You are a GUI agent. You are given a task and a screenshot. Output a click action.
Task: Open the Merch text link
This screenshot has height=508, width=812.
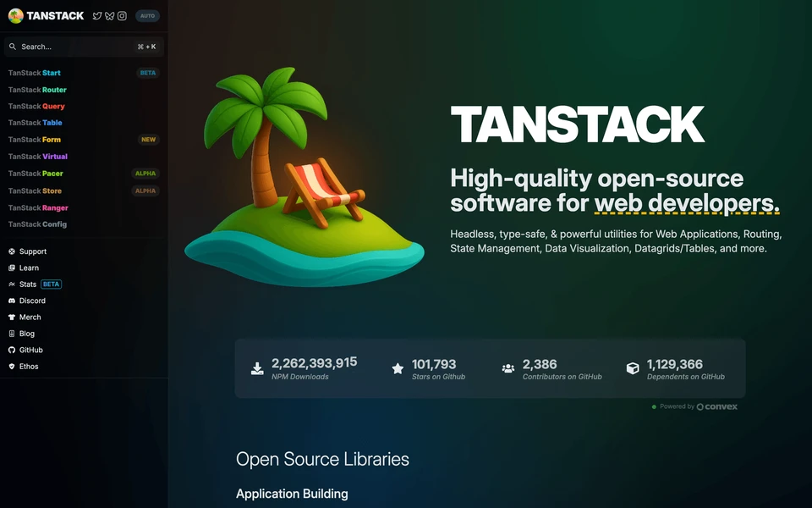(x=30, y=317)
